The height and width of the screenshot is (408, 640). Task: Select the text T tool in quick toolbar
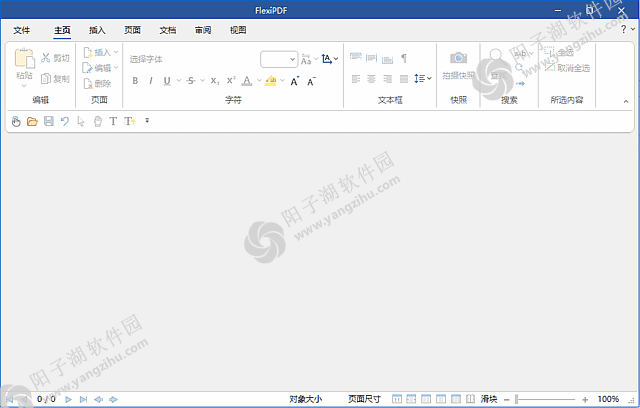tap(113, 121)
